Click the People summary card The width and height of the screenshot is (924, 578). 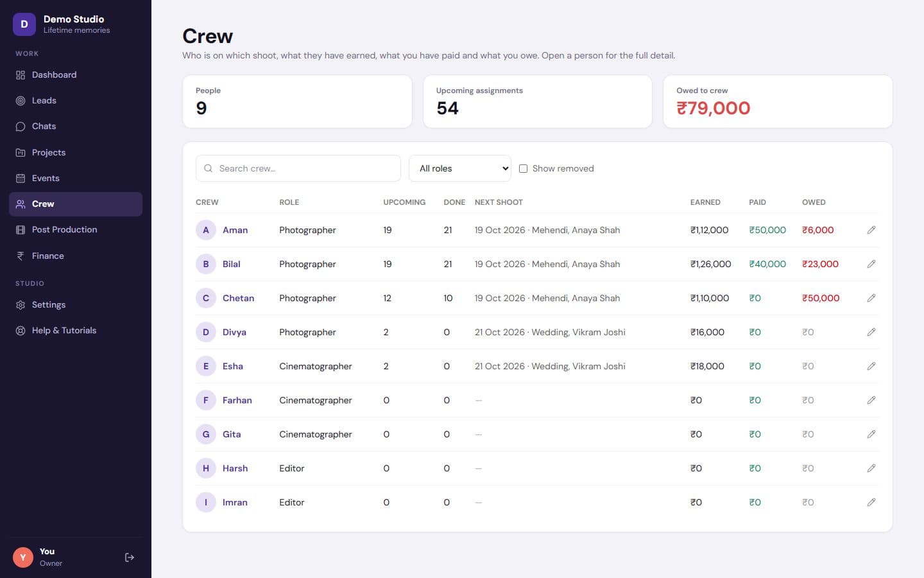(x=297, y=101)
